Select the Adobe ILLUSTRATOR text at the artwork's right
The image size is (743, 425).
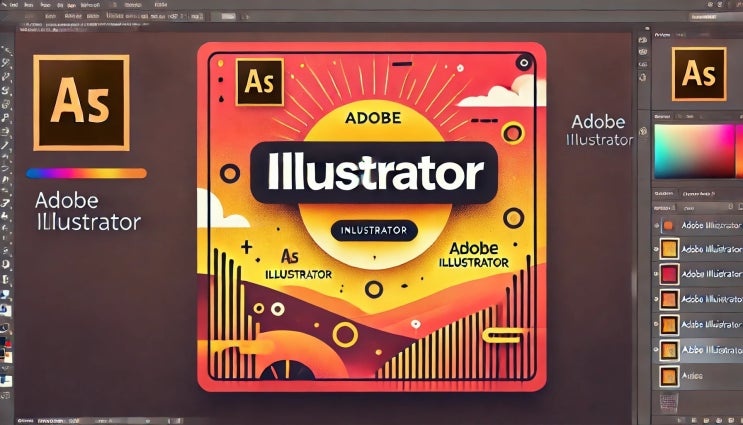click(x=473, y=255)
